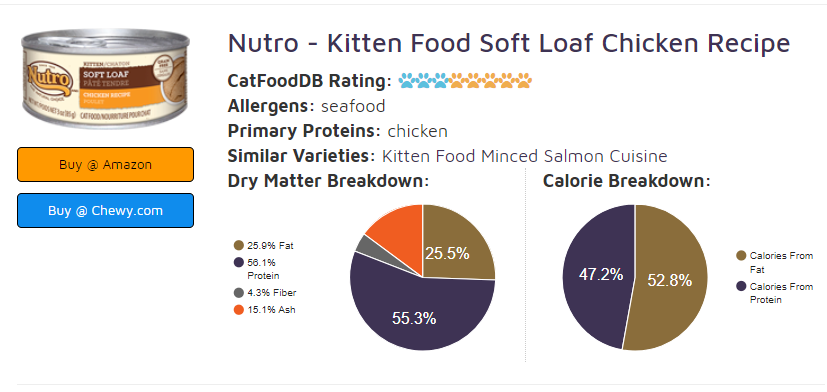The width and height of the screenshot is (827, 392).
Task: Click the 25.5% fat pie slice
Action: (x=454, y=248)
